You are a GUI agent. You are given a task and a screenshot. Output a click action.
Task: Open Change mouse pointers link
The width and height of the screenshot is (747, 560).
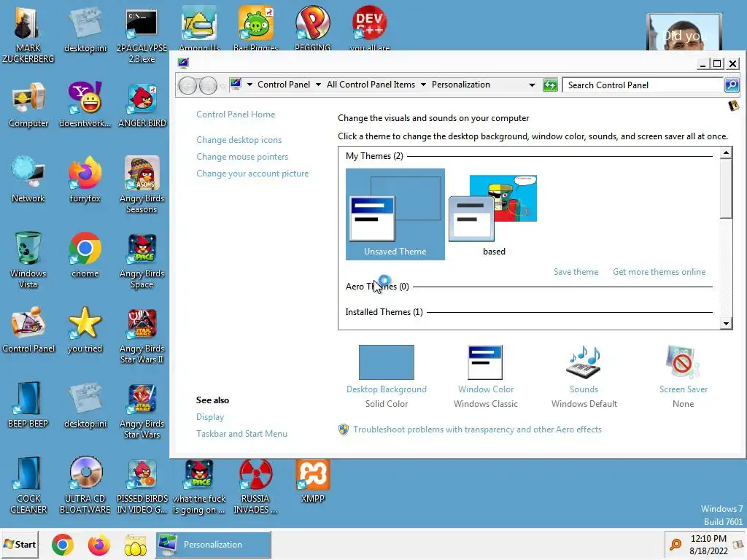click(242, 157)
